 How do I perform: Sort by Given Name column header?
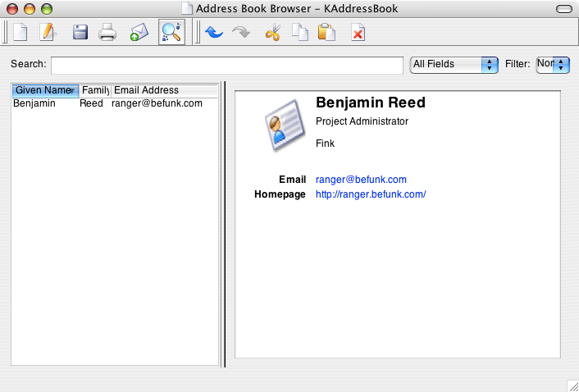coord(45,90)
